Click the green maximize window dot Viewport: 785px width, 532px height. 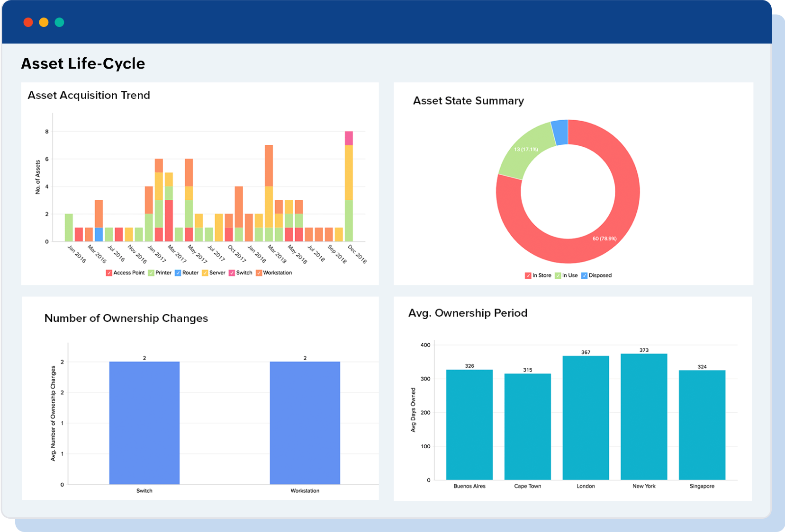(59, 22)
